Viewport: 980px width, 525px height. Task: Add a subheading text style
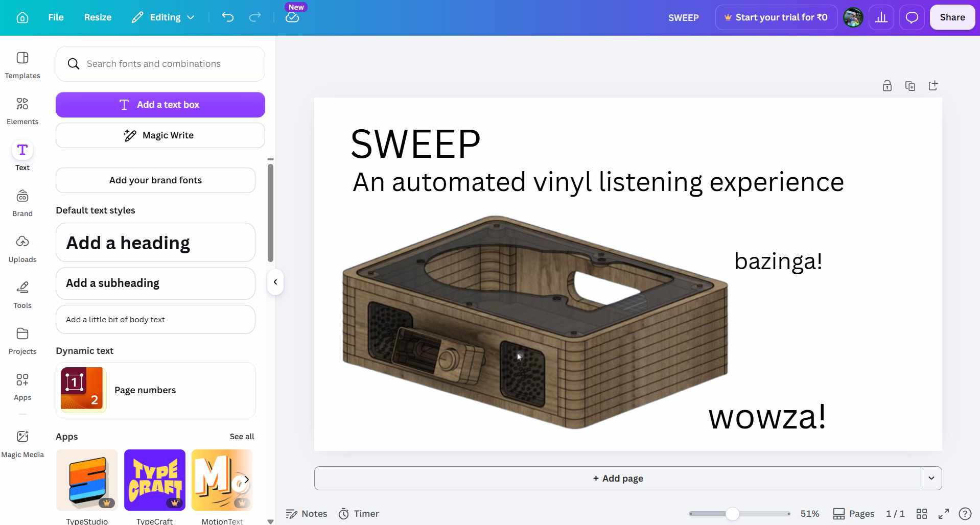pos(155,283)
